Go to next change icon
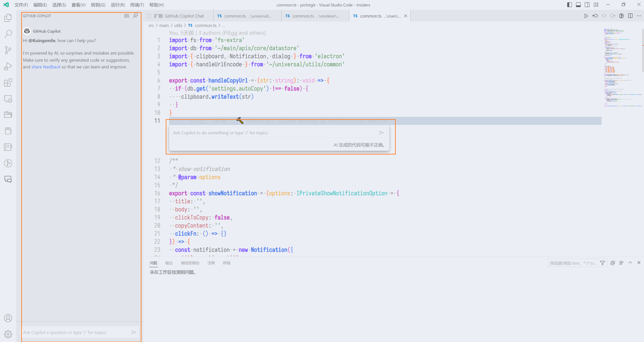The height and width of the screenshot is (342, 644). (613, 16)
